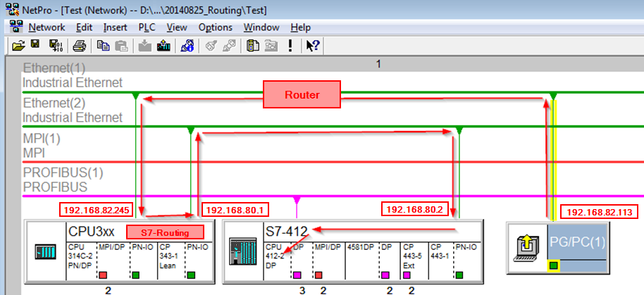Click the exclamation mark toolbar icon

coord(289,46)
